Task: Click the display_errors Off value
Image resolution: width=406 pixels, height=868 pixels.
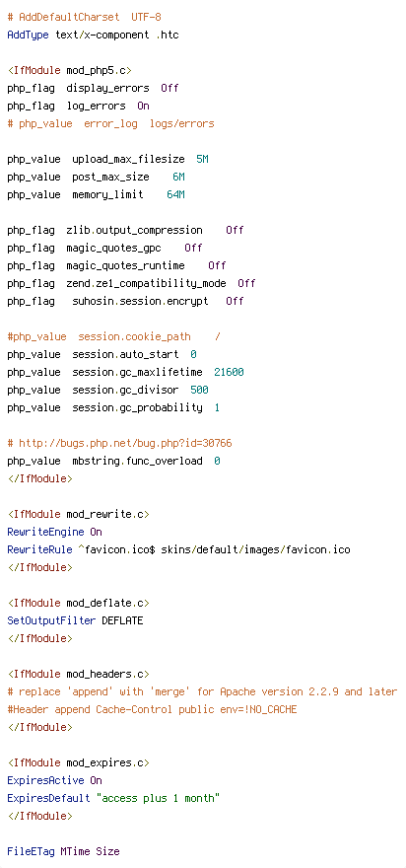Action: tap(169, 88)
